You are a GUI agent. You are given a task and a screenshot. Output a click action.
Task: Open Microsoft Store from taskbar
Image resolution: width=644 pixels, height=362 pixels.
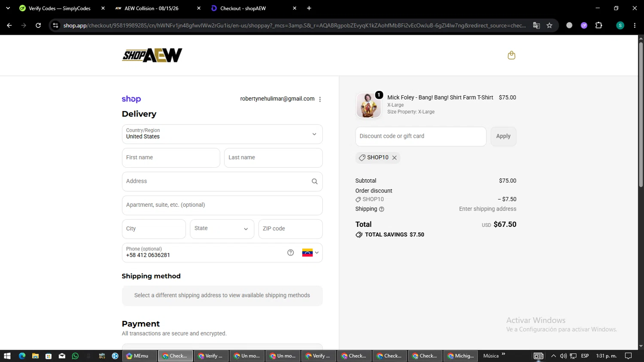[49, 356]
